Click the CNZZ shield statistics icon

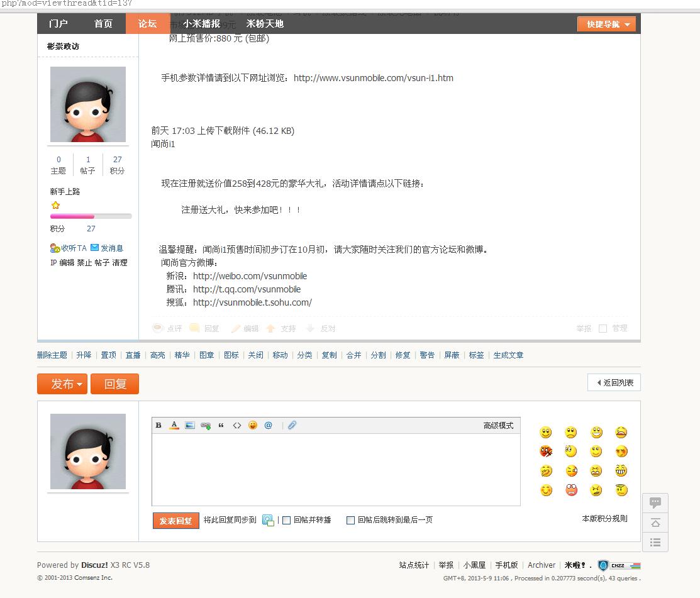click(x=603, y=565)
